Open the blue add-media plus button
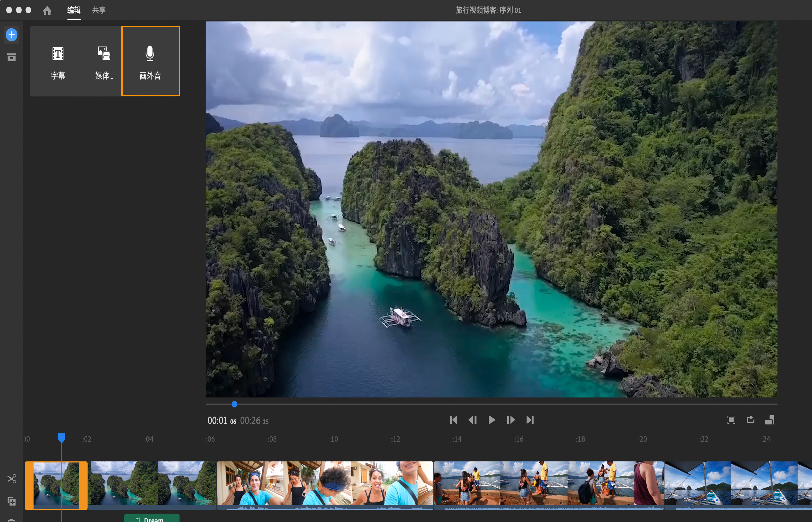The height and width of the screenshot is (522, 812). tap(11, 35)
